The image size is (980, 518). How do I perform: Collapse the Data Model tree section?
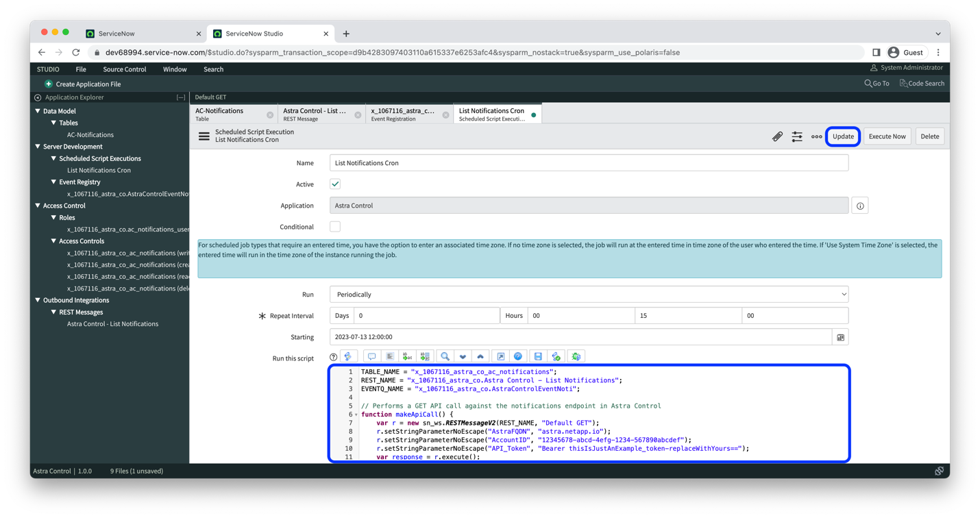point(38,111)
